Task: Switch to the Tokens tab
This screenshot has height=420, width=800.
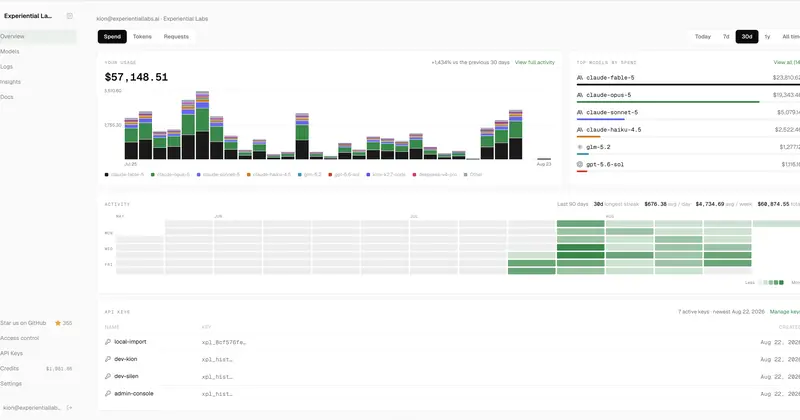Action: pos(142,37)
